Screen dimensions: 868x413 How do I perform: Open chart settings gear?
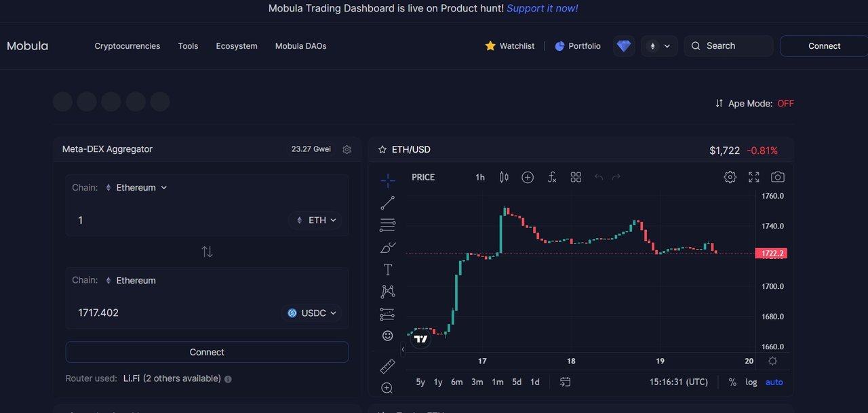(x=730, y=177)
